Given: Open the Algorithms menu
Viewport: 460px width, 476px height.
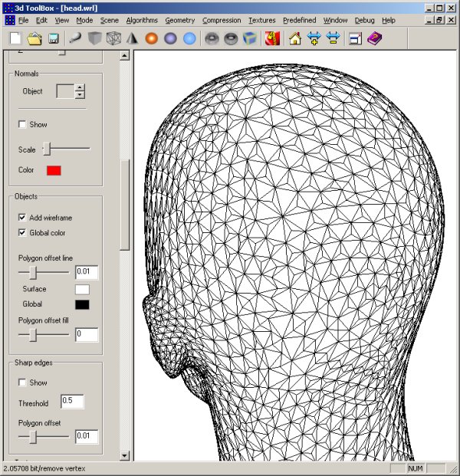Looking at the screenshot, I should tap(142, 20).
